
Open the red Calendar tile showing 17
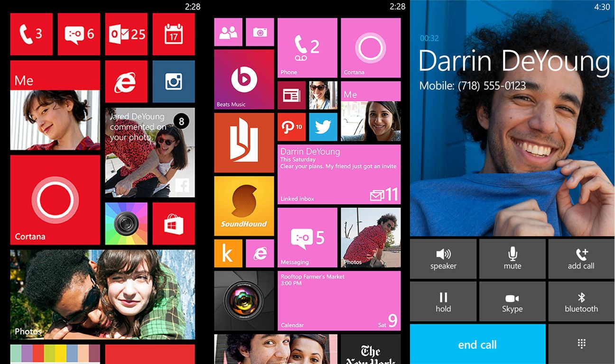[x=174, y=34]
